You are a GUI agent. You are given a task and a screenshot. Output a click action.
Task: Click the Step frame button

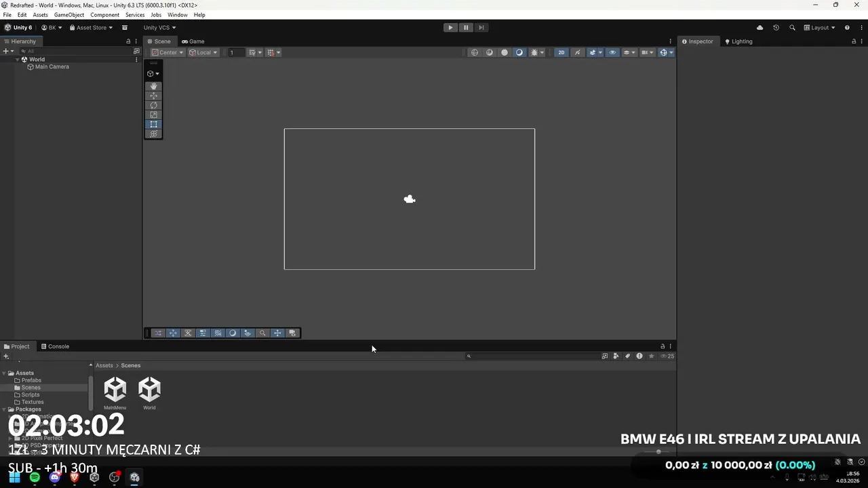pos(481,28)
